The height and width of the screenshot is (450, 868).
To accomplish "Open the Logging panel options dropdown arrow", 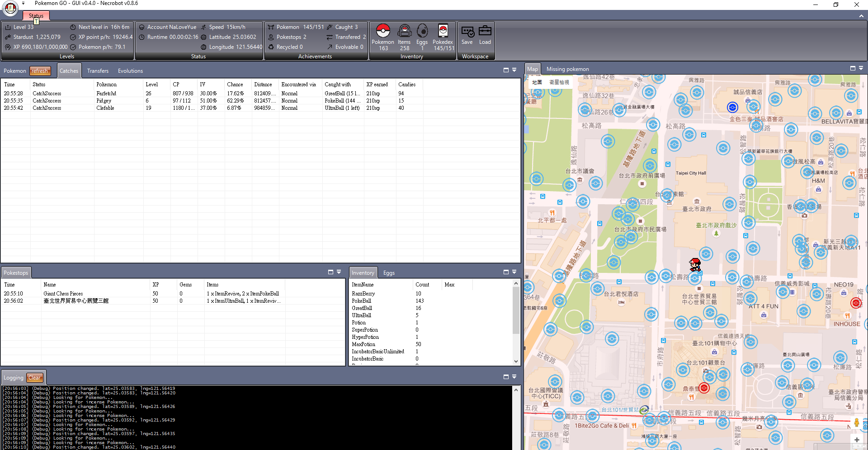I will pyautogui.click(x=514, y=377).
